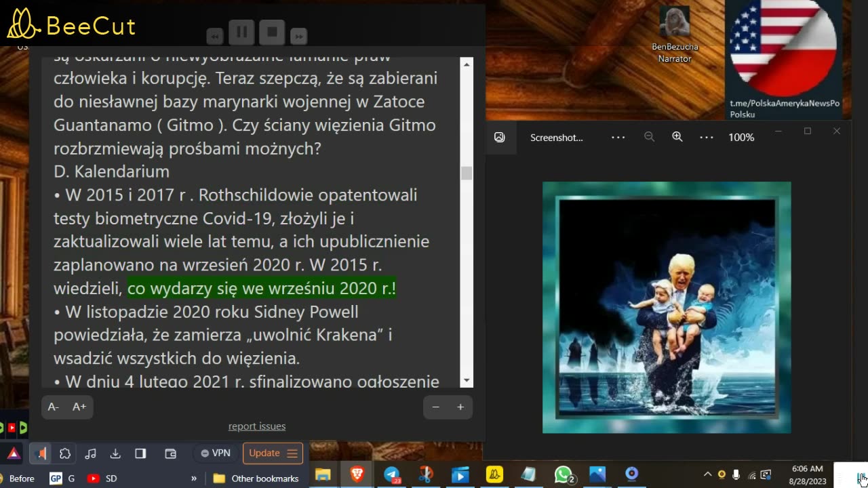Click the BenBezucha Narrator avatar
The height and width of the screenshot is (488, 868).
(674, 22)
